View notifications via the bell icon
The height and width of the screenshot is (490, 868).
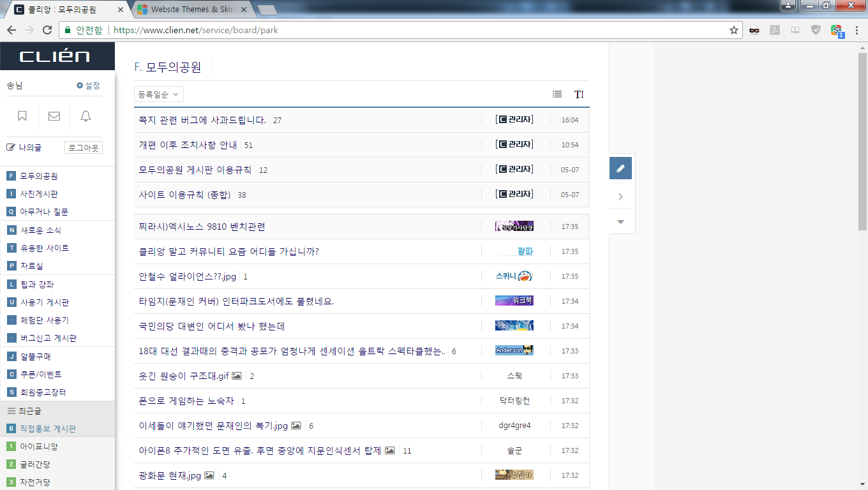tap(85, 116)
